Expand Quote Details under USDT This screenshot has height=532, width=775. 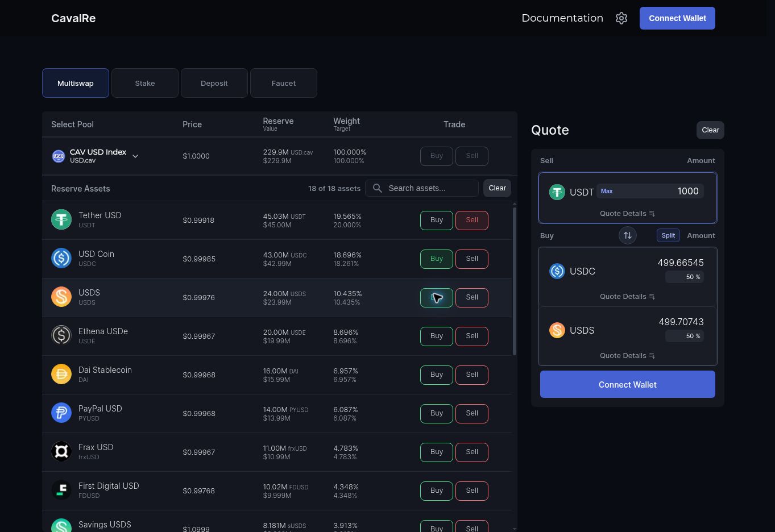(x=628, y=214)
